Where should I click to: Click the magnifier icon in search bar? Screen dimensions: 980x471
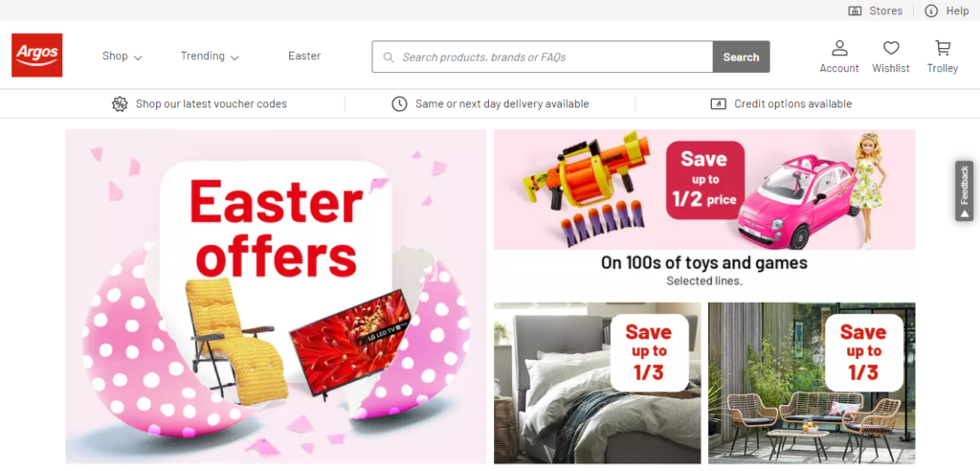(389, 56)
